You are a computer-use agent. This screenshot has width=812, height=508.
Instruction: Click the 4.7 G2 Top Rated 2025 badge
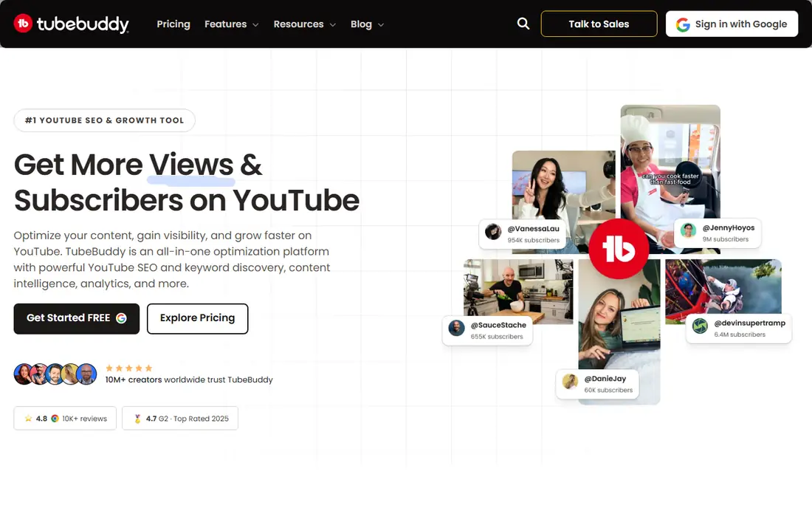179,419
